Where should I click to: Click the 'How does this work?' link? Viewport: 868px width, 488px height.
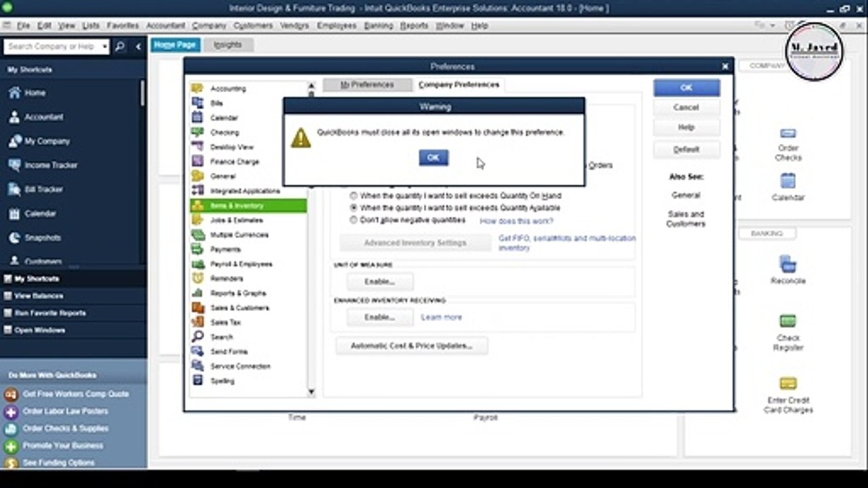[516, 221]
